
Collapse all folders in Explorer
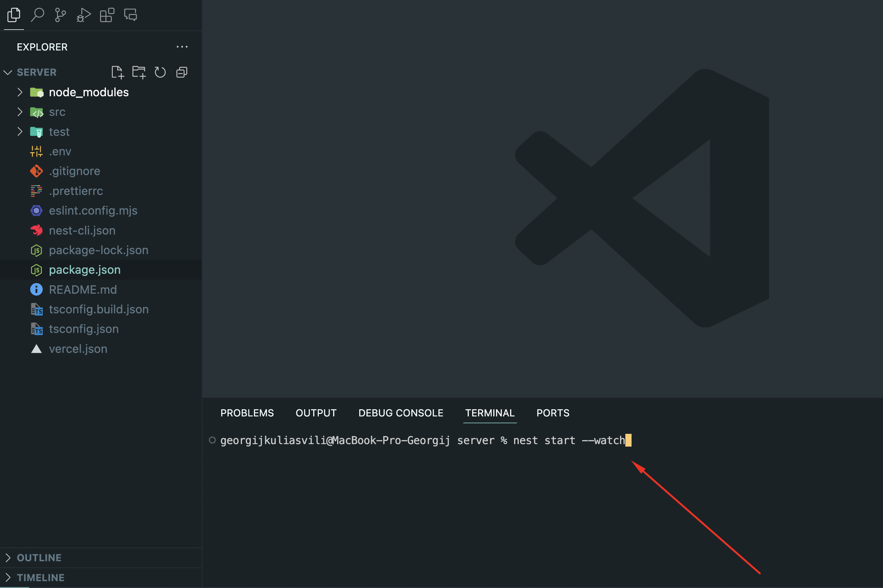click(x=182, y=72)
